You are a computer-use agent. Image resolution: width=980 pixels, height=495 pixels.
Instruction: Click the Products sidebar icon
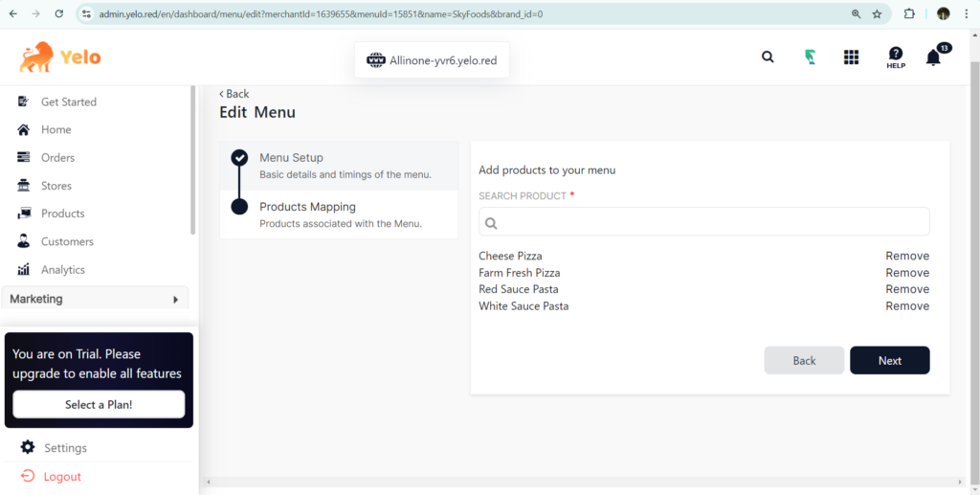tap(24, 214)
